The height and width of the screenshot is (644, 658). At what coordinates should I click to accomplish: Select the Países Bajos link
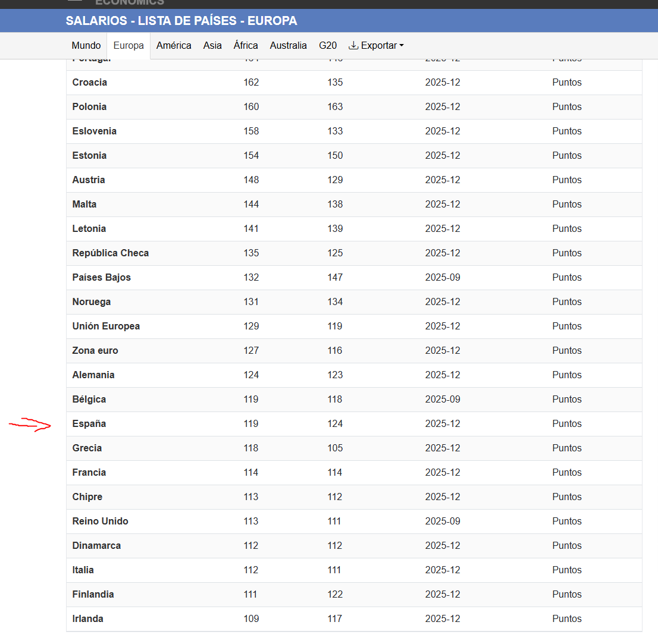pos(102,277)
